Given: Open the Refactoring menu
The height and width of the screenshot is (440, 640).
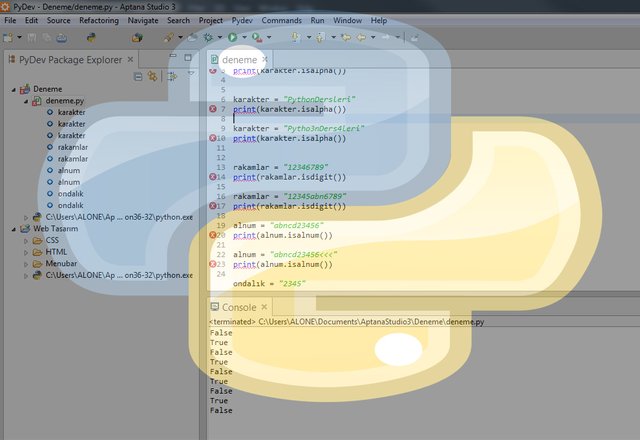Looking at the screenshot, I should click(x=99, y=20).
